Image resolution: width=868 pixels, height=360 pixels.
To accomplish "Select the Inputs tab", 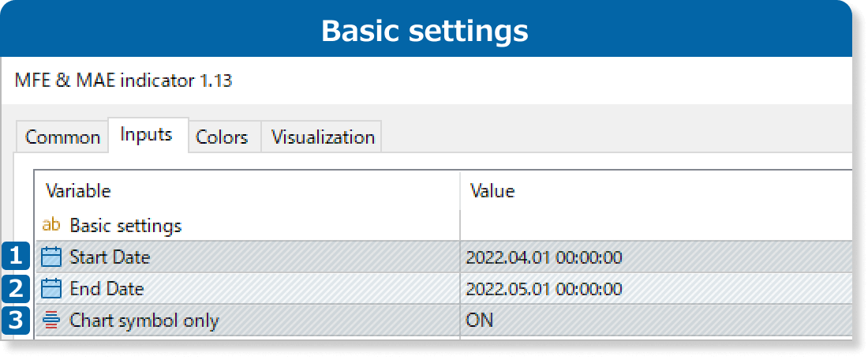I will (146, 135).
